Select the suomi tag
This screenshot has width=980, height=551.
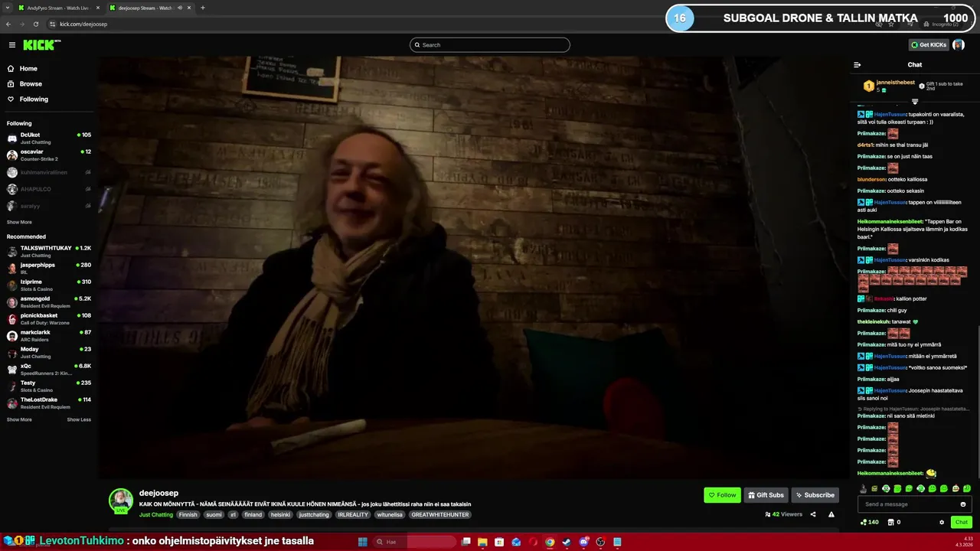pyautogui.click(x=214, y=515)
